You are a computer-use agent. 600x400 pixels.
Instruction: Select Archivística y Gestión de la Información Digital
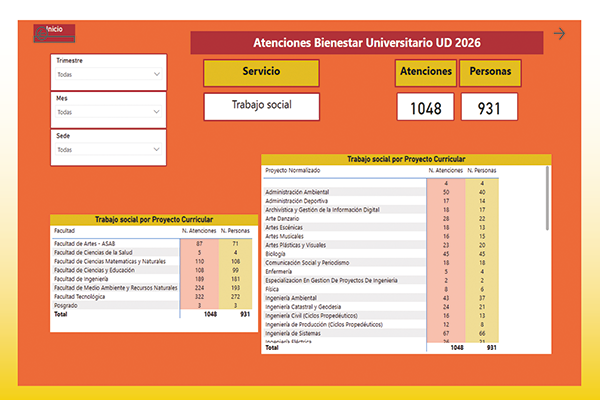point(382,209)
